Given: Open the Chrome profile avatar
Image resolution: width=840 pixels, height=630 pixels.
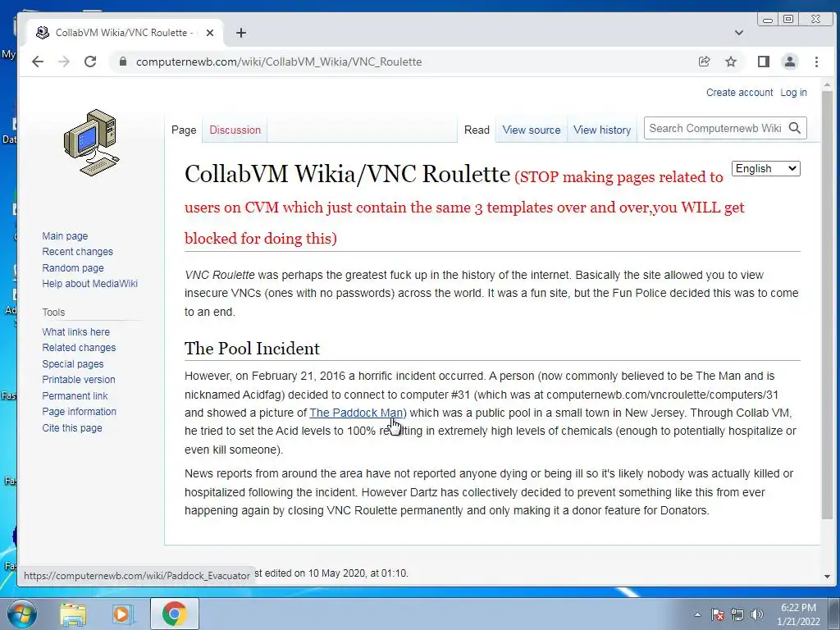Looking at the screenshot, I should click(x=790, y=62).
